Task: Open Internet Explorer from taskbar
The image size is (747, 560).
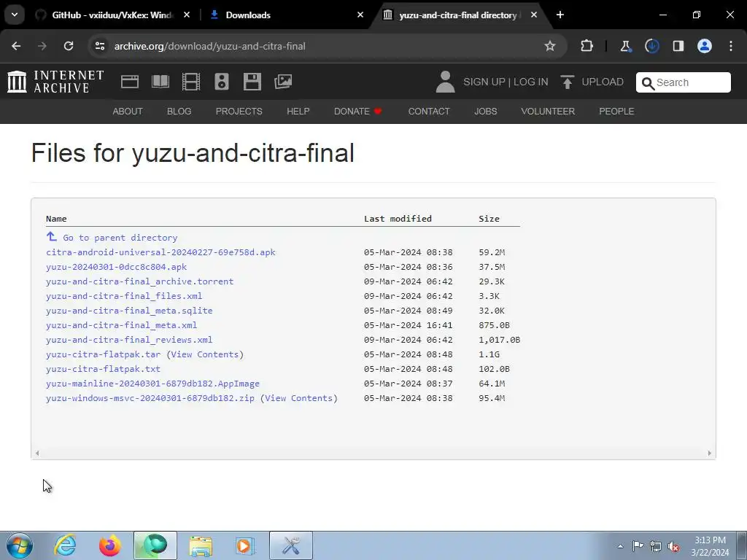Action: (65, 545)
